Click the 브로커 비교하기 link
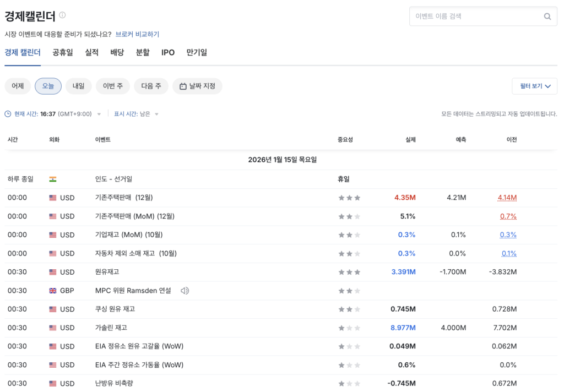Screen dimensions: 564x392 pyautogui.click(x=137, y=34)
